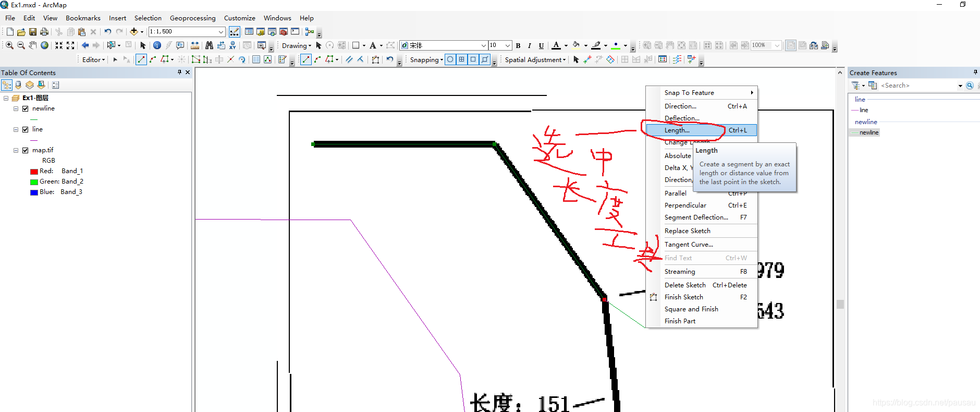Click the Create Features search field

coord(918,86)
